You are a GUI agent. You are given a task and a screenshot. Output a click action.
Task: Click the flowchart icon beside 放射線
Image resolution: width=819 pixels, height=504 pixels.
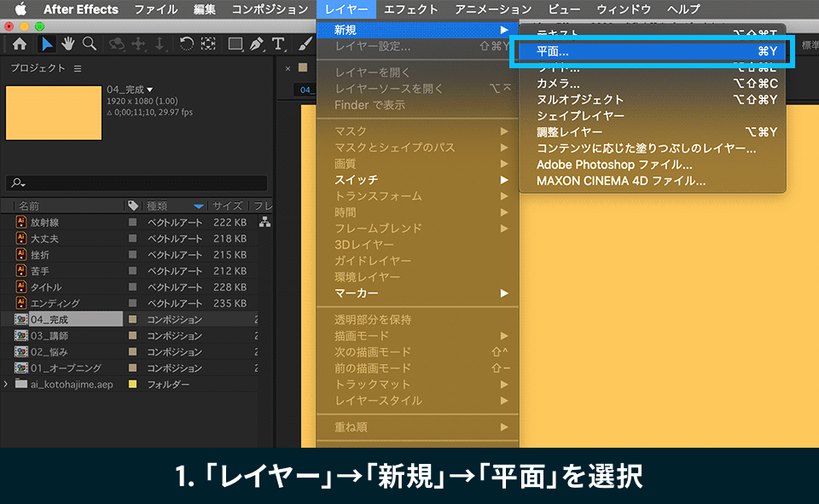tap(264, 222)
